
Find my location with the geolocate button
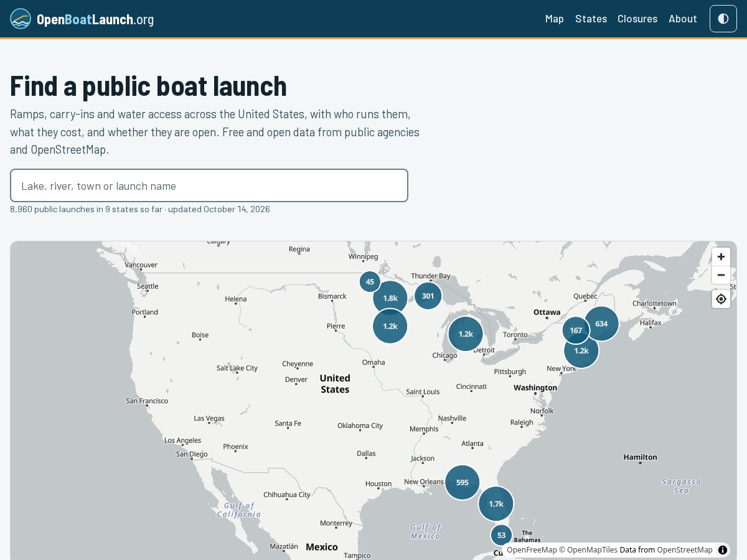coord(721,299)
